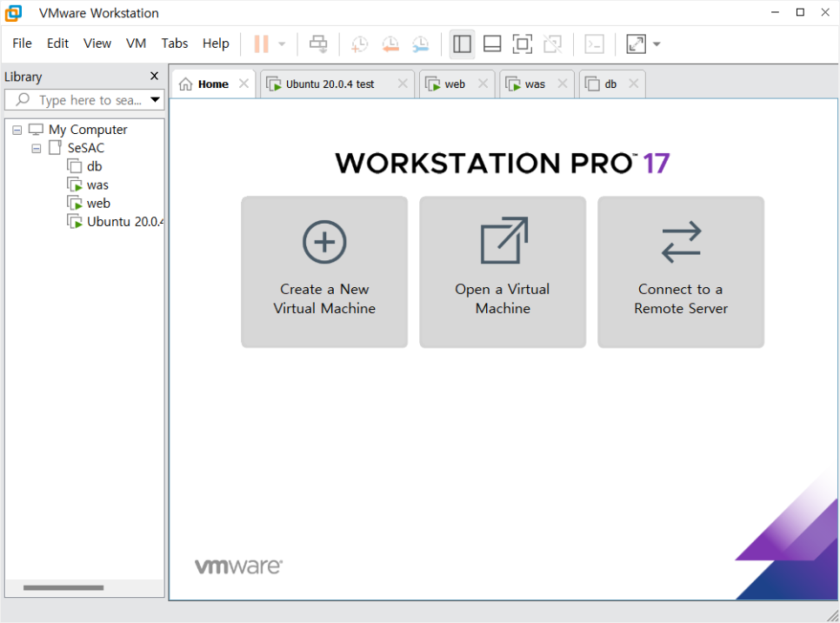The width and height of the screenshot is (840, 623).
Task: Click Create a New Virtual Machine
Action: click(x=324, y=271)
